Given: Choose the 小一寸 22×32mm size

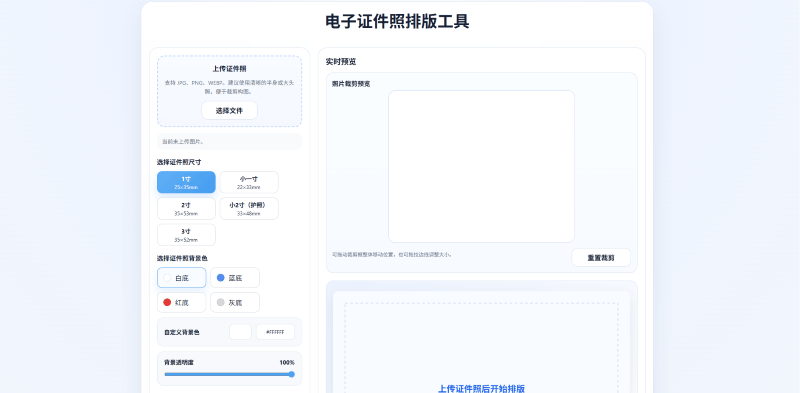Looking at the screenshot, I should click(249, 182).
